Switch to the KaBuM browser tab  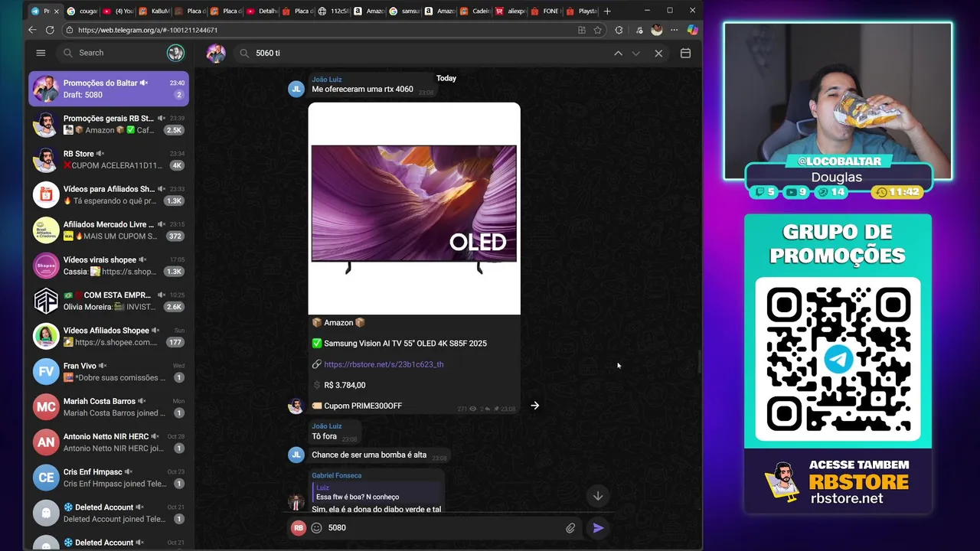(x=155, y=11)
